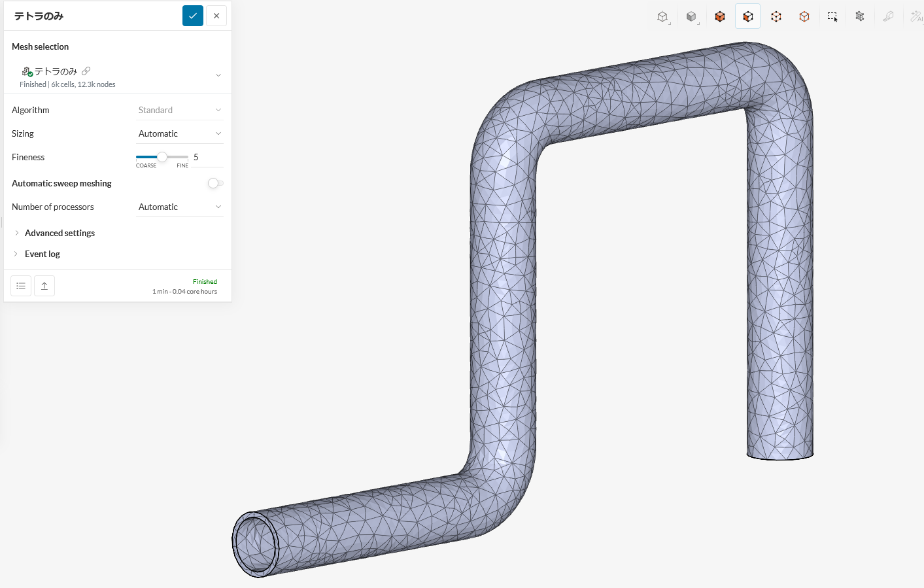Activate face selection mode
924x588 pixels.
748,17
